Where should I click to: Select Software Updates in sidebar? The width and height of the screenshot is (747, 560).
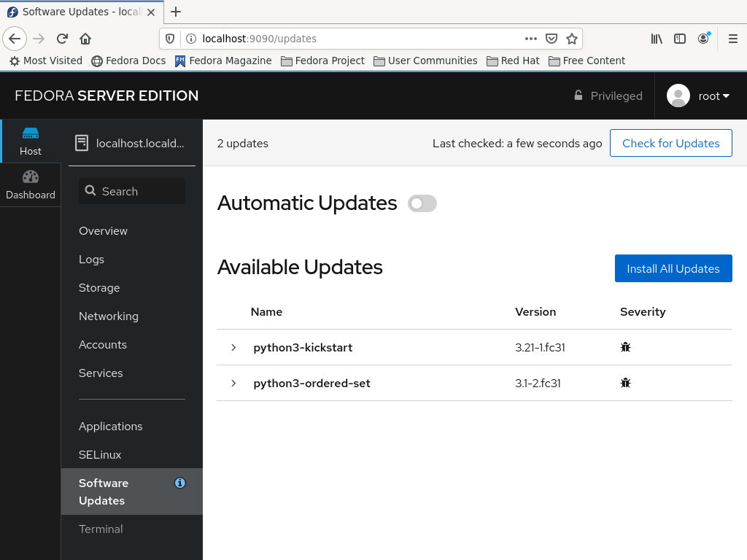click(132, 491)
